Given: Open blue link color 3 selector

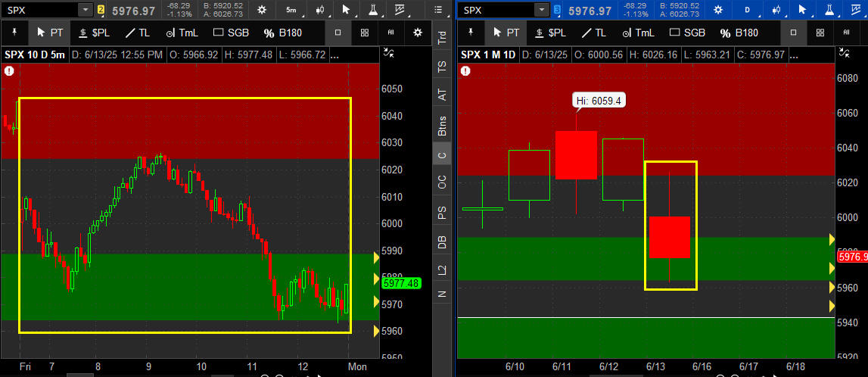Looking at the screenshot, I should (x=557, y=10).
